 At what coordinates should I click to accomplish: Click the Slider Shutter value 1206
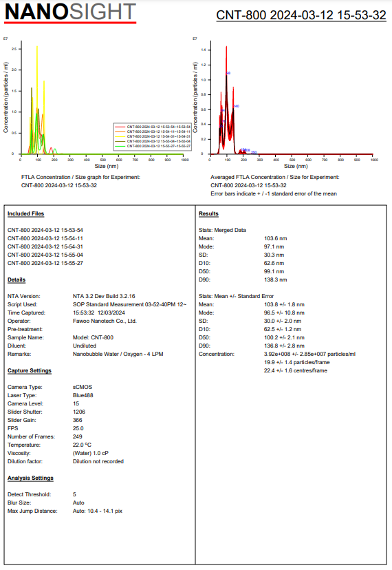pyautogui.click(x=79, y=412)
